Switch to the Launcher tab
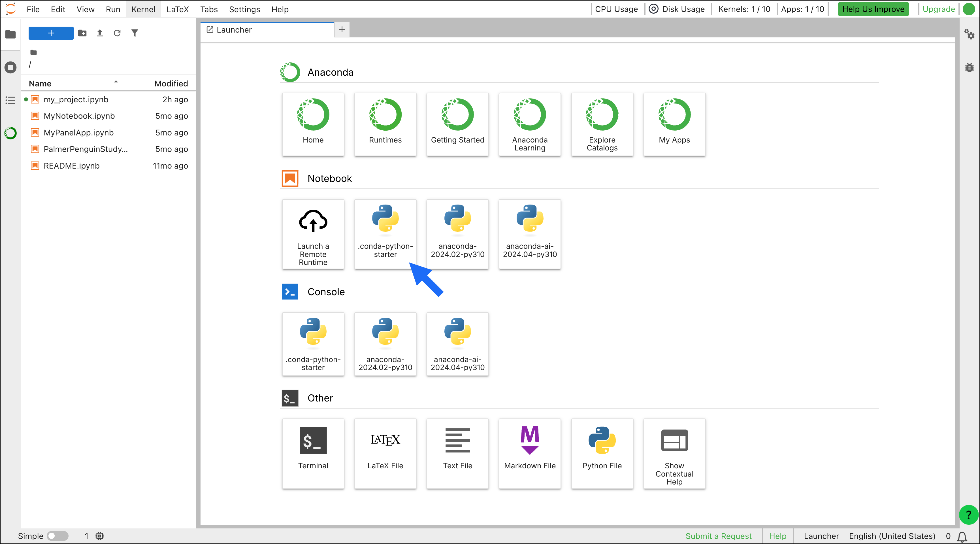Viewport: 980px width, 544px height. point(234,30)
